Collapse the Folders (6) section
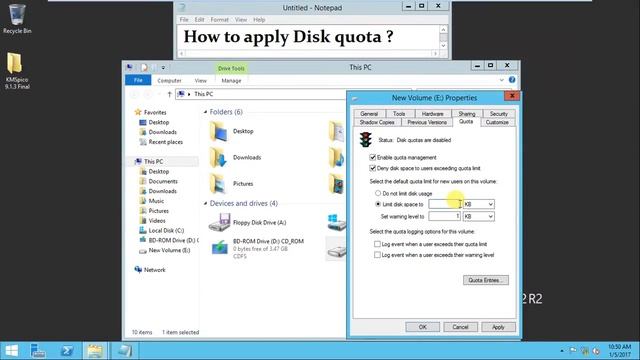The image size is (640, 360). tap(205, 112)
